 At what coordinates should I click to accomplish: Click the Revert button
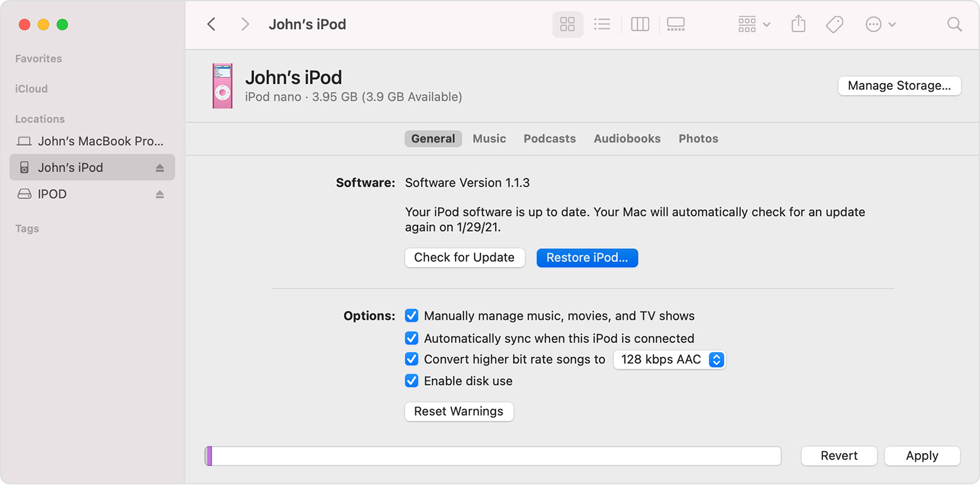pyautogui.click(x=839, y=456)
